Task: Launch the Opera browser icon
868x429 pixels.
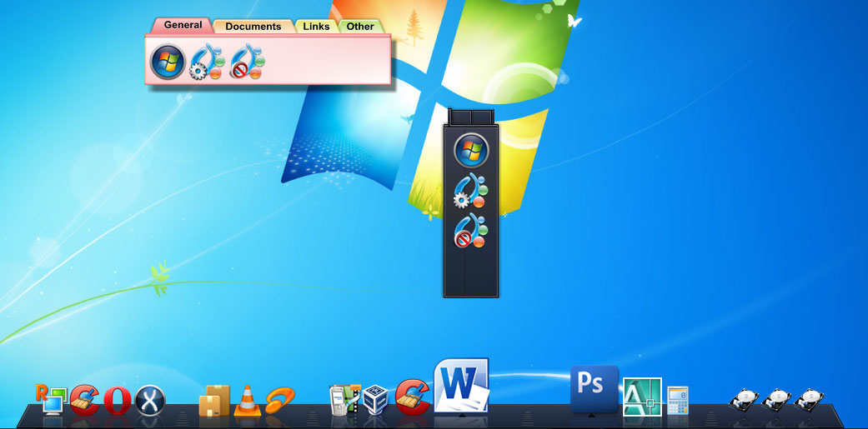Action: [118, 400]
